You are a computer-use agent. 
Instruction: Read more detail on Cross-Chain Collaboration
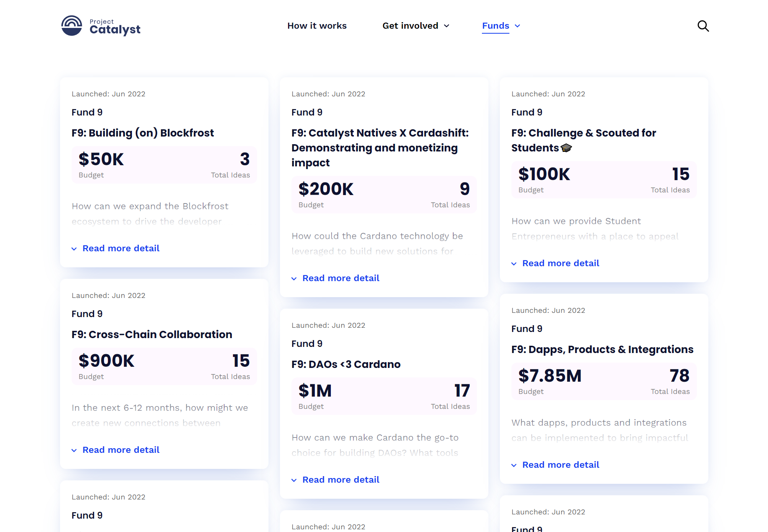(x=121, y=450)
